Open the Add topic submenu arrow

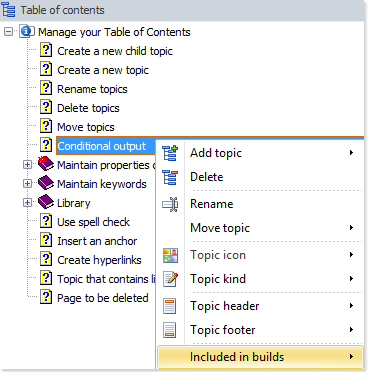click(x=351, y=153)
